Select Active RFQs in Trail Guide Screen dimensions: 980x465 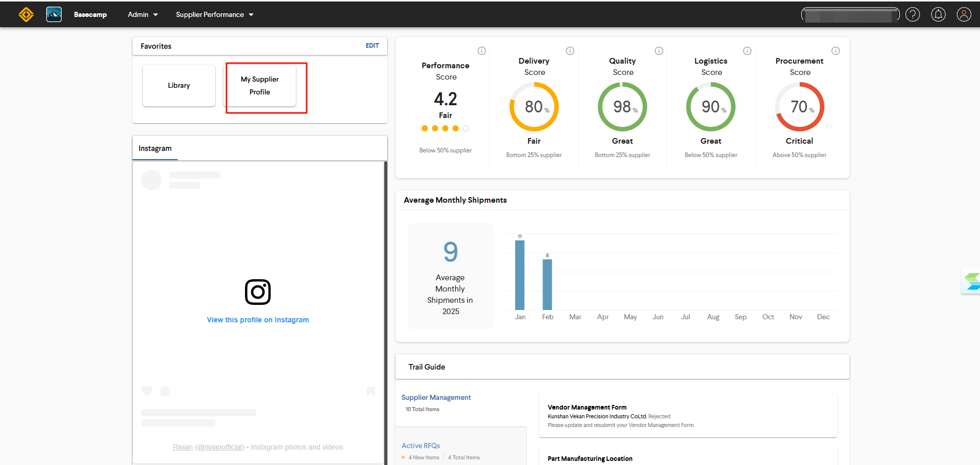pyautogui.click(x=421, y=445)
